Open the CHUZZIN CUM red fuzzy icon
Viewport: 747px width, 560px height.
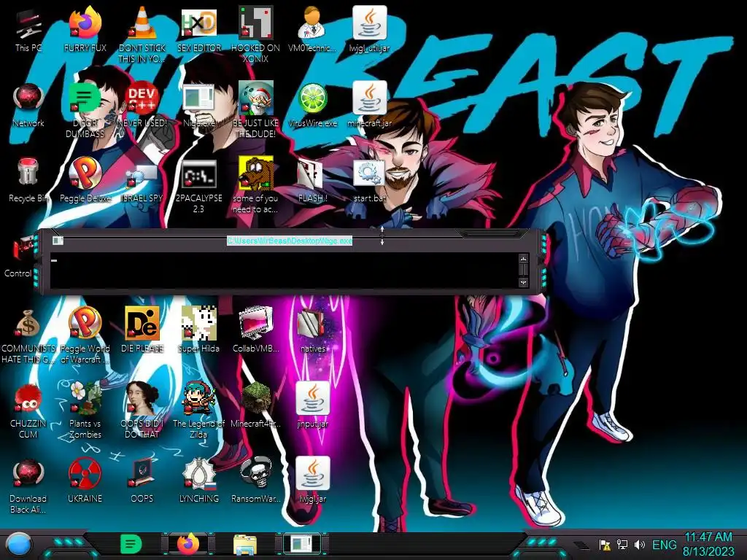[28, 411]
